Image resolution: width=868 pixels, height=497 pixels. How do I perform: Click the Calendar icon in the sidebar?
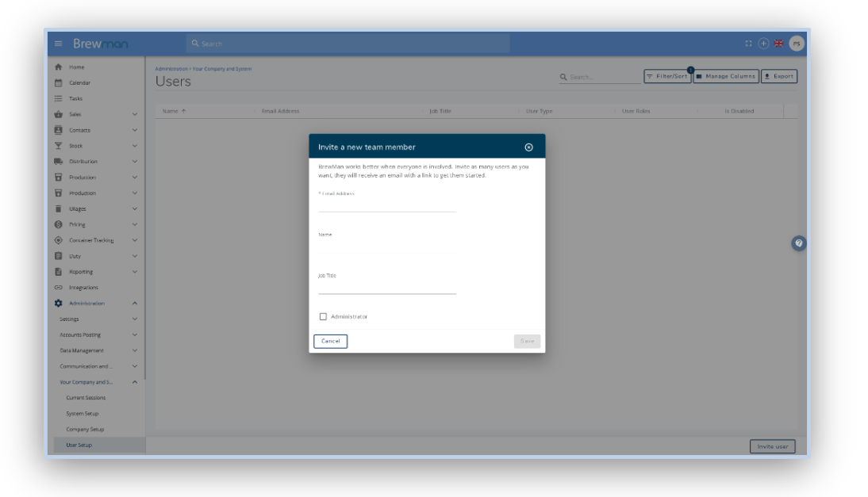pyautogui.click(x=59, y=82)
